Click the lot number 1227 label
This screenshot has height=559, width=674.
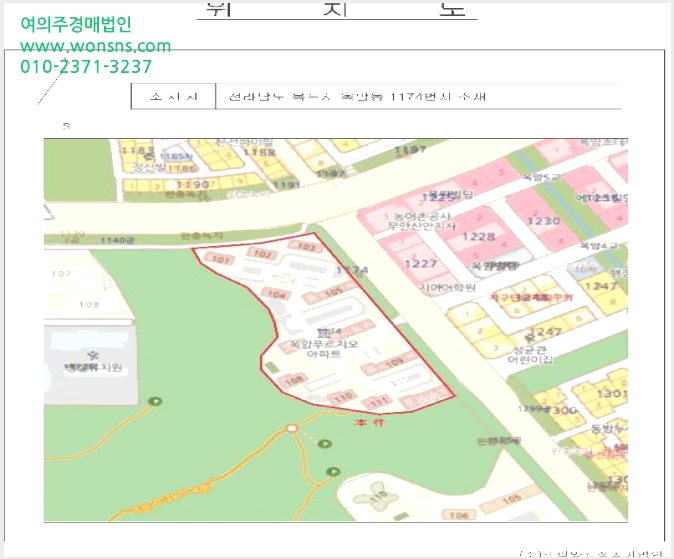pos(420,263)
